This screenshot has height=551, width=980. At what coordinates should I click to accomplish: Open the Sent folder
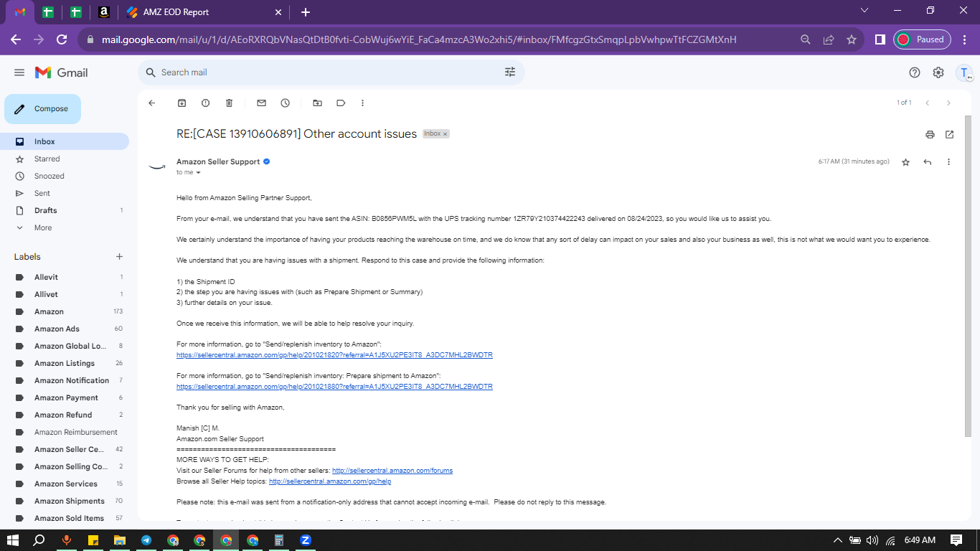65,194
